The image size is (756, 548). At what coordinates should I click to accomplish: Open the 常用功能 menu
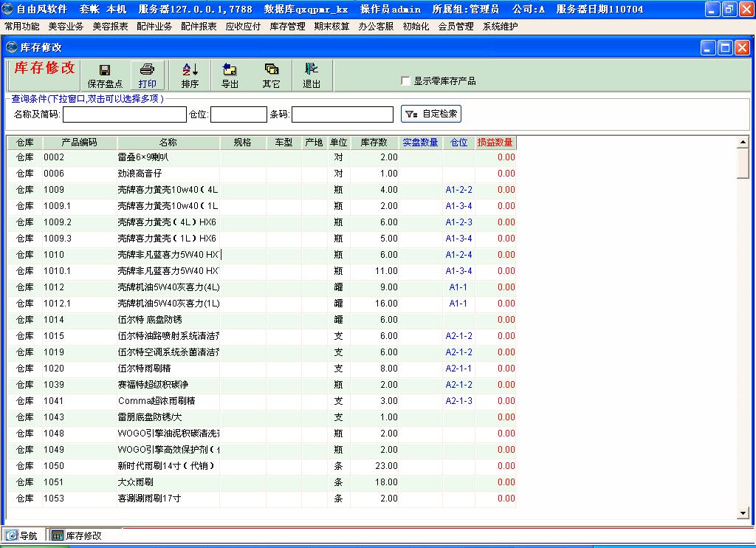click(x=22, y=27)
